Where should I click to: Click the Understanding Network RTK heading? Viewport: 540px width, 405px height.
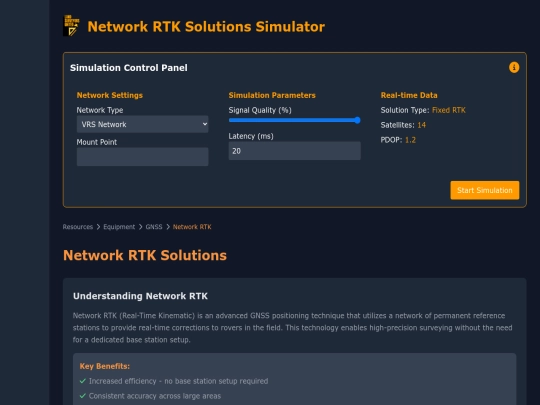point(141,296)
